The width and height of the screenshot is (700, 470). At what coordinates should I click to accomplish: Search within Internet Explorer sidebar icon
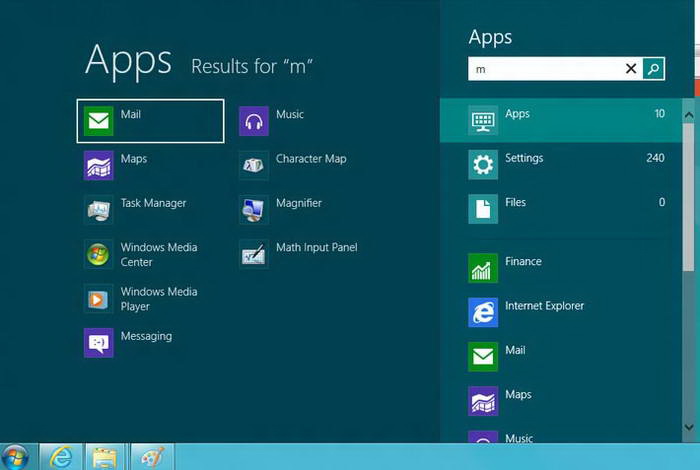[x=483, y=312]
